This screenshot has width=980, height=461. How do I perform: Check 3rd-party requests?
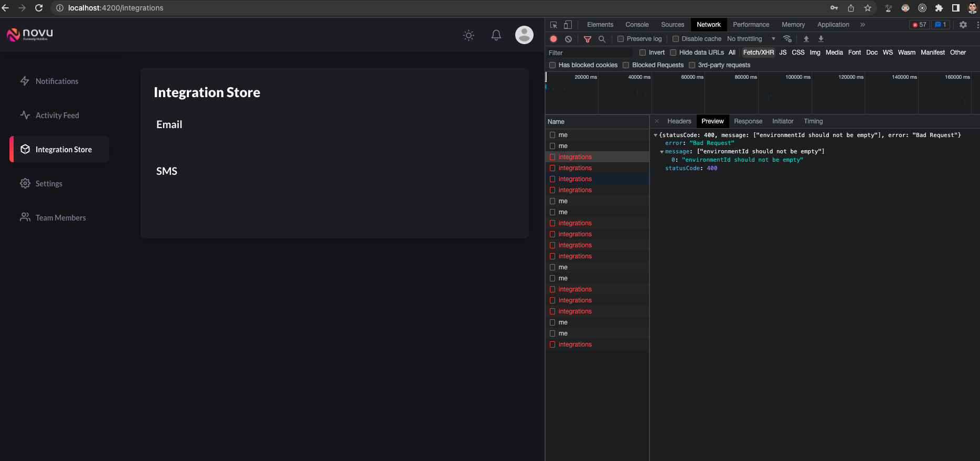[692, 65]
